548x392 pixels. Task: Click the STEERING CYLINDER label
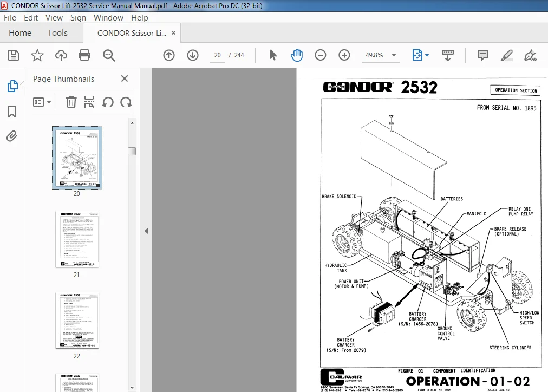click(510, 348)
